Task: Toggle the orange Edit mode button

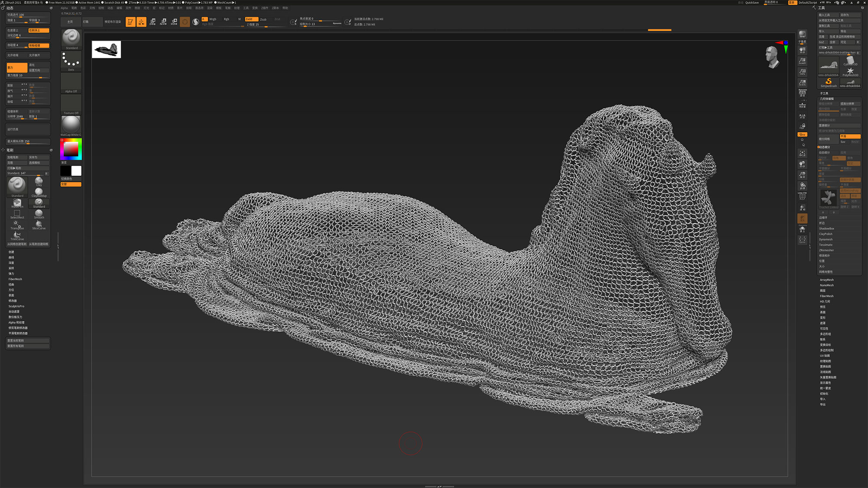Action: 130,22
